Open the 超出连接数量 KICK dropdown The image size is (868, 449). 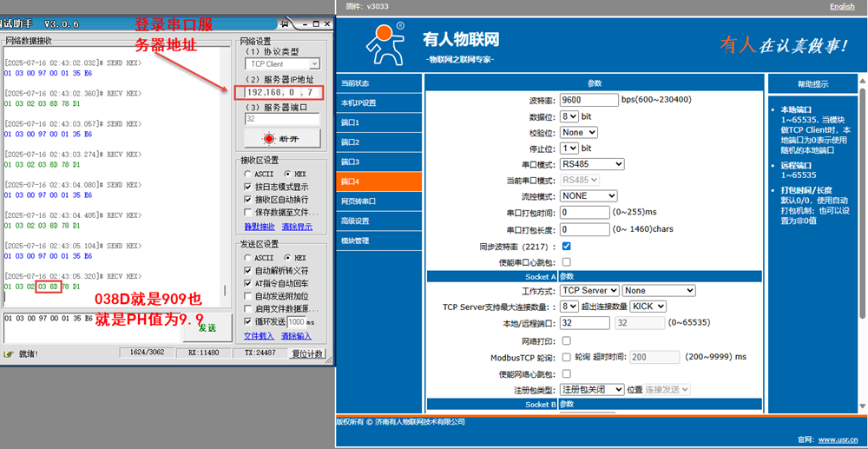coord(648,307)
